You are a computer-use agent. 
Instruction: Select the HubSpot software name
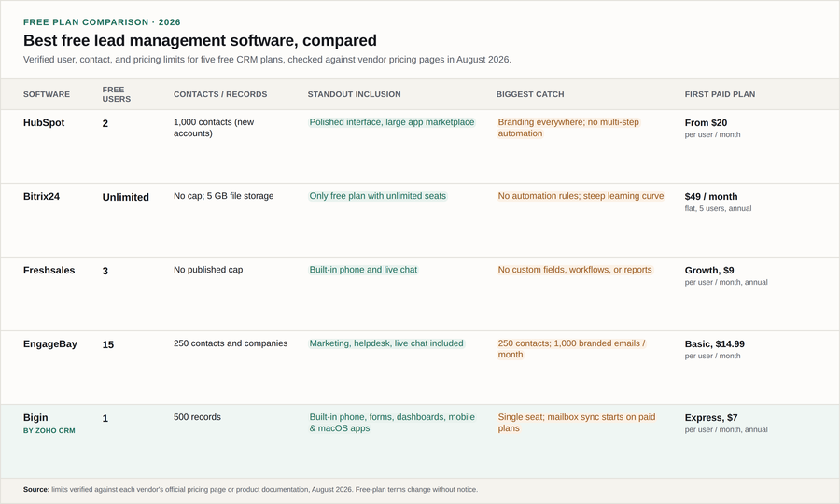(44, 122)
